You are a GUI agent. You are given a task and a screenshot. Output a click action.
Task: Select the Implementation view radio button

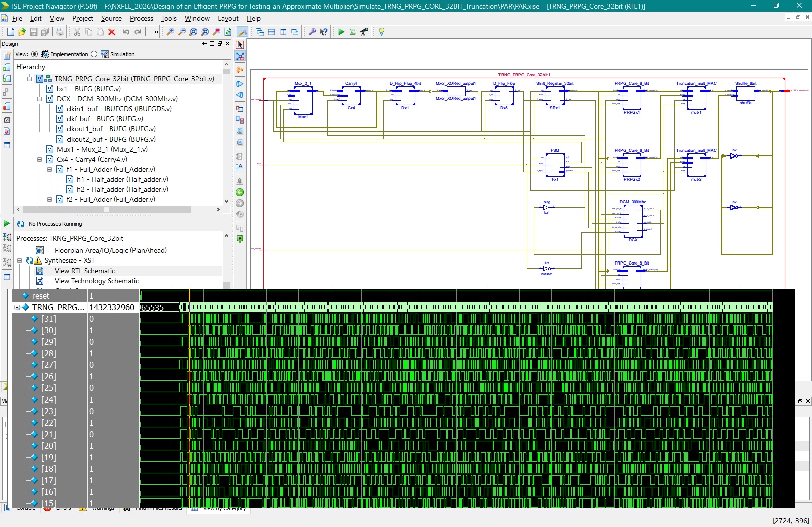pyautogui.click(x=34, y=54)
